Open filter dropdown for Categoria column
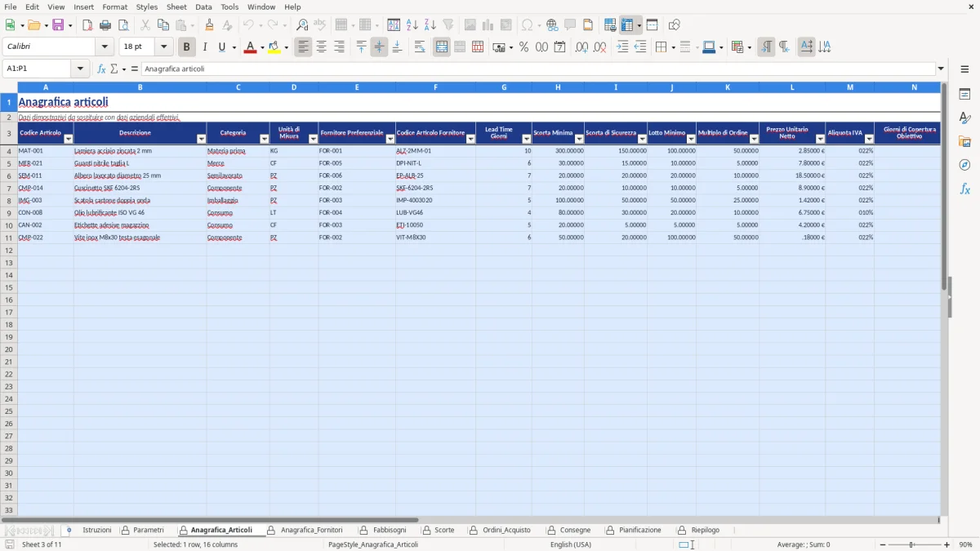980x551 pixels. [264, 139]
